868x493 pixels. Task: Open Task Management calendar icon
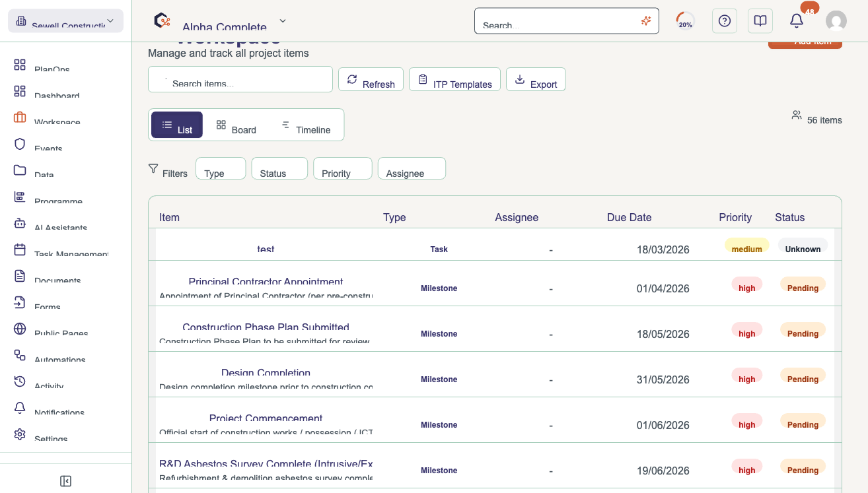coord(20,249)
